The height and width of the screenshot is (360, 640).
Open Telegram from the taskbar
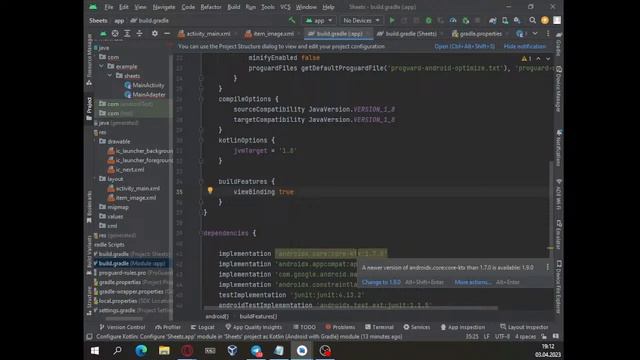coord(256,351)
